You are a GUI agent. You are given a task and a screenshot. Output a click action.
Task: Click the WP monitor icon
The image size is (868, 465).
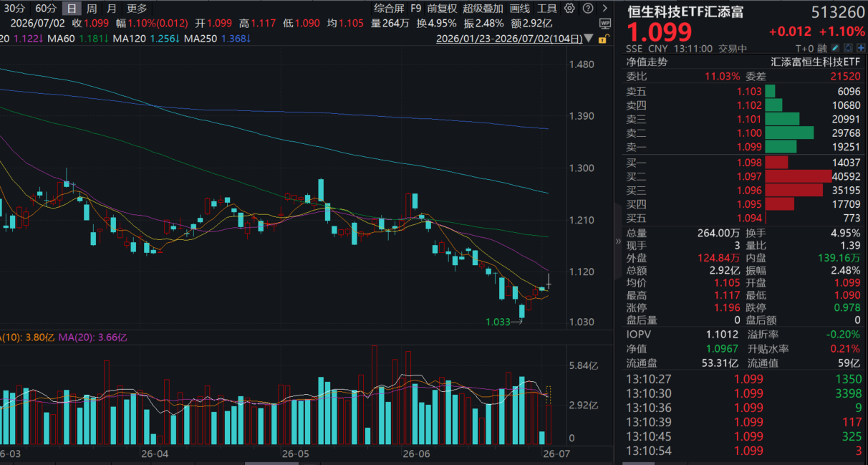tap(605, 24)
